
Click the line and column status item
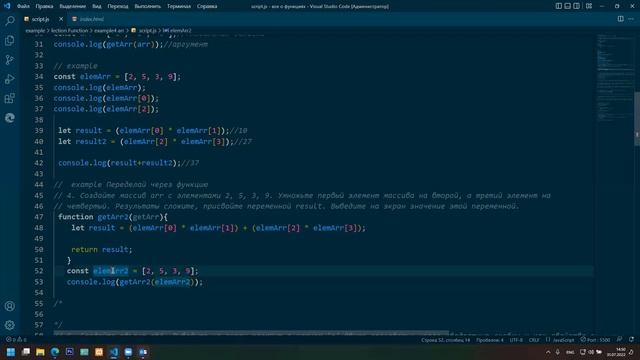coord(445,340)
